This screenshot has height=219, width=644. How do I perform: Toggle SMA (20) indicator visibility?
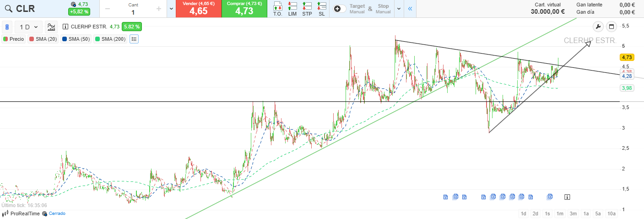point(43,39)
